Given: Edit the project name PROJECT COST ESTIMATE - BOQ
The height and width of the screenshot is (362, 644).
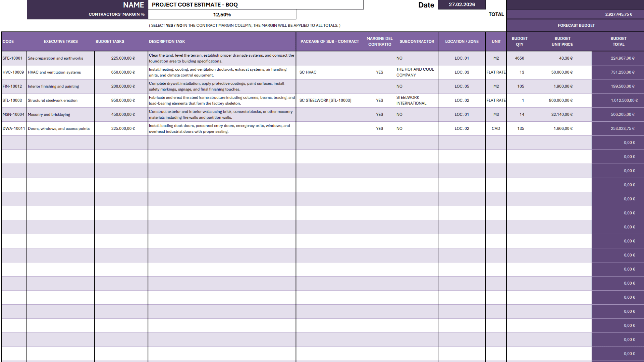Looking at the screenshot, I should (256, 5).
